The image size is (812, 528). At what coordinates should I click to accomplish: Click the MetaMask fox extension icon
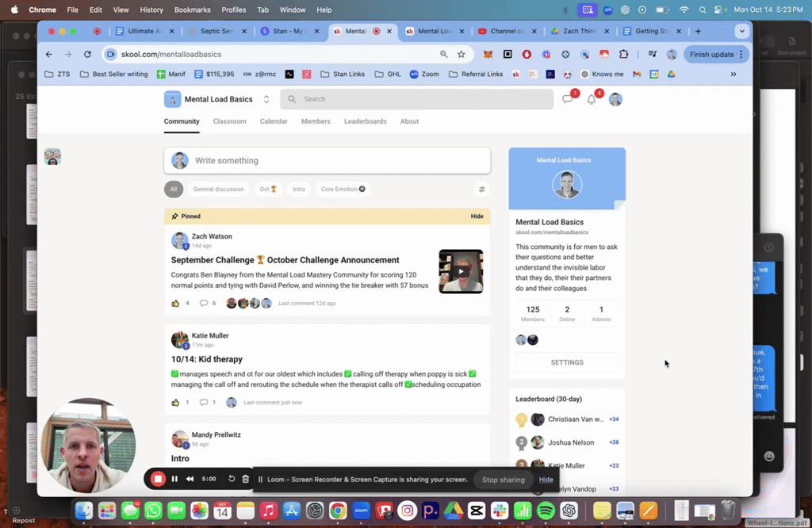point(488,55)
